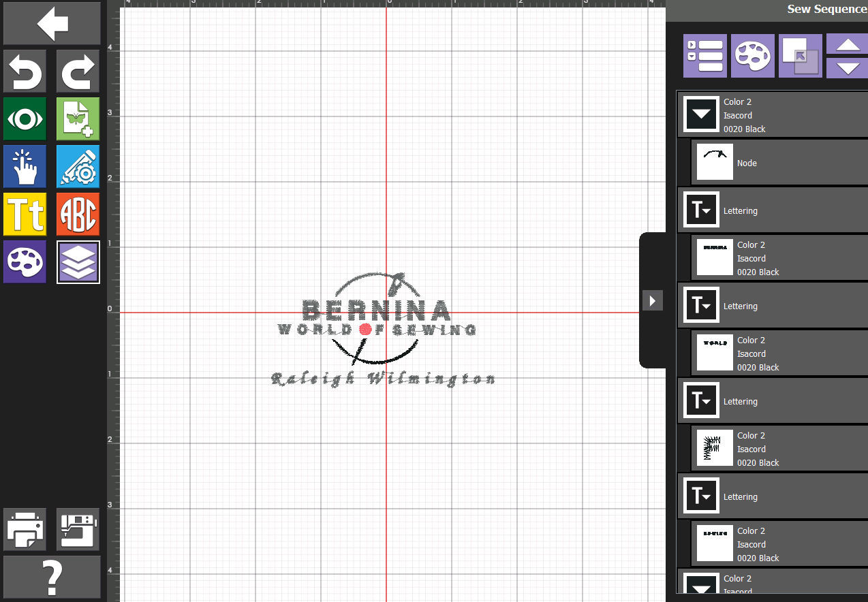Collapse the Lettering group above the SEWING thumbnail
The height and width of the screenshot is (602, 868).
pyautogui.click(x=701, y=496)
